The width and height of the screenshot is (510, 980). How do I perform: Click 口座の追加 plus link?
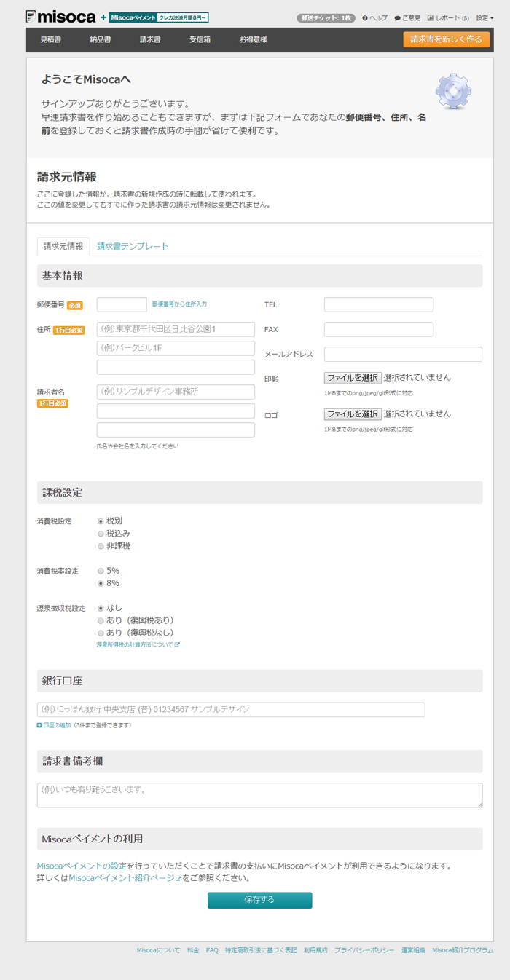[x=54, y=725]
